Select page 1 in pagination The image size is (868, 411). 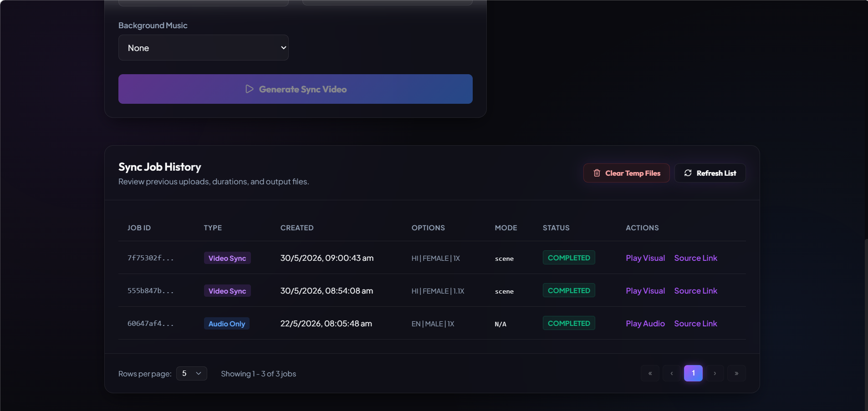(x=693, y=373)
